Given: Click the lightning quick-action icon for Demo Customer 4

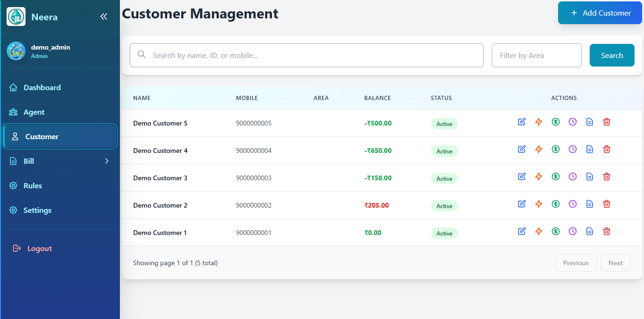Looking at the screenshot, I should (x=538, y=149).
